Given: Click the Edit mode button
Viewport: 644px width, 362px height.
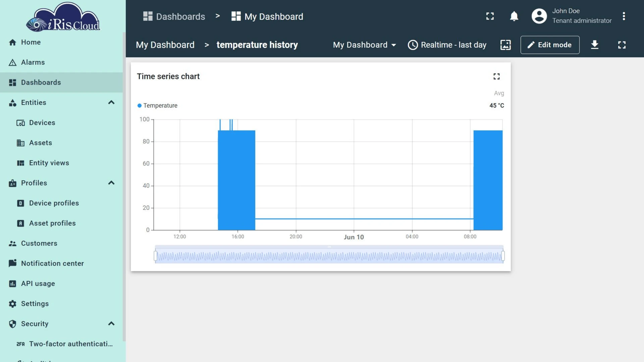Looking at the screenshot, I should point(550,45).
